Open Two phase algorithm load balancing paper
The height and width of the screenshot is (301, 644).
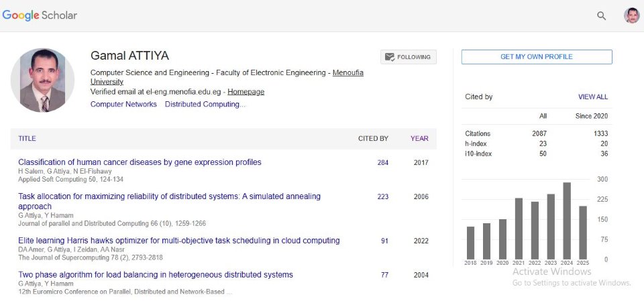point(155,275)
